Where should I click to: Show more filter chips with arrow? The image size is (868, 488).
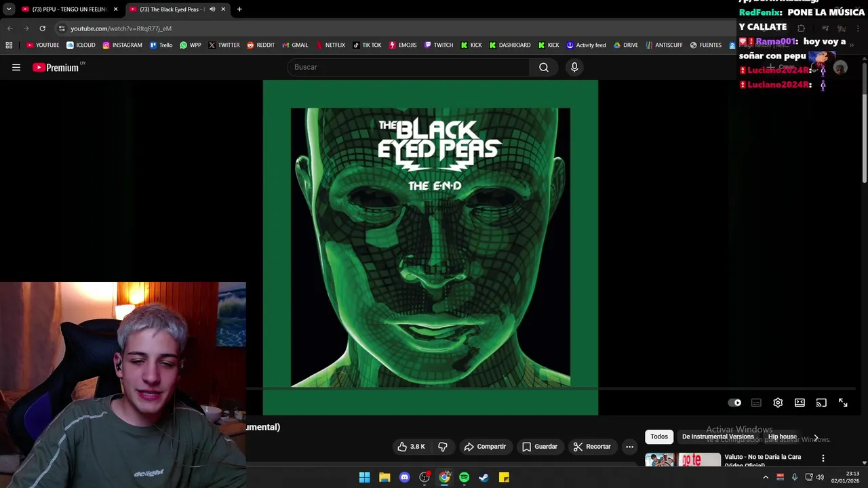(x=816, y=437)
